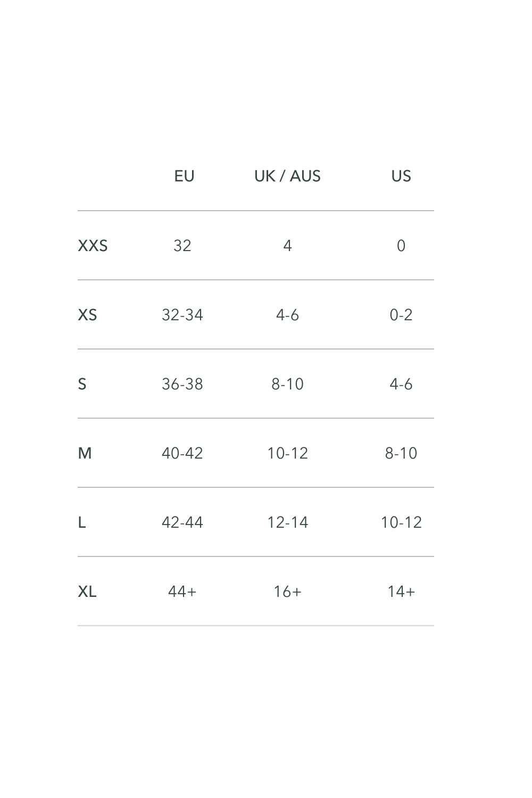Select the XS size row label
The width and height of the screenshot is (532, 798).
click(x=87, y=315)
